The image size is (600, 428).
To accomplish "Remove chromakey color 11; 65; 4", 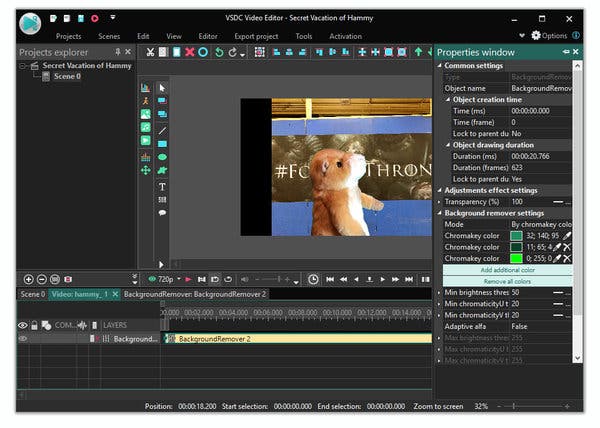I will tap(567, 247).
